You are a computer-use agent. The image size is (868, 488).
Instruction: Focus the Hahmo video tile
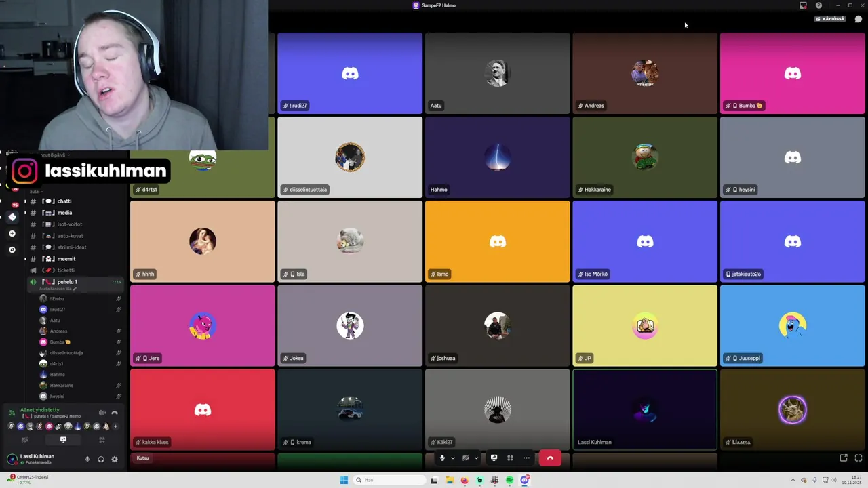click(x=497, y=157)
